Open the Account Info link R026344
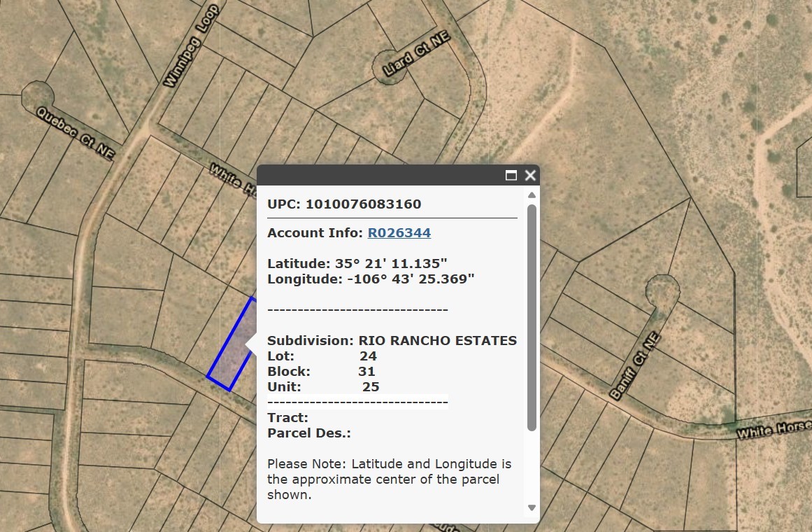This screenshot has height=532, width=812. [399, 232]
